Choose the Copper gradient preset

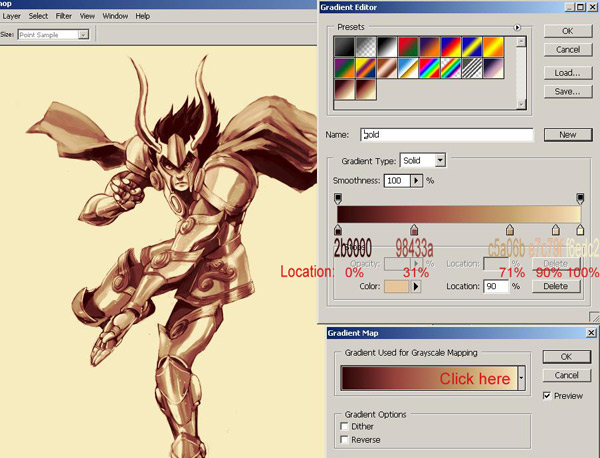pyautogui.click(x=387, y=68)
